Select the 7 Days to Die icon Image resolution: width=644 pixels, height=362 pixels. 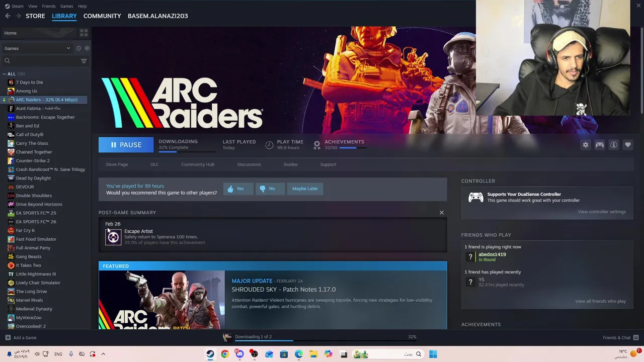[x=11, y=82]
